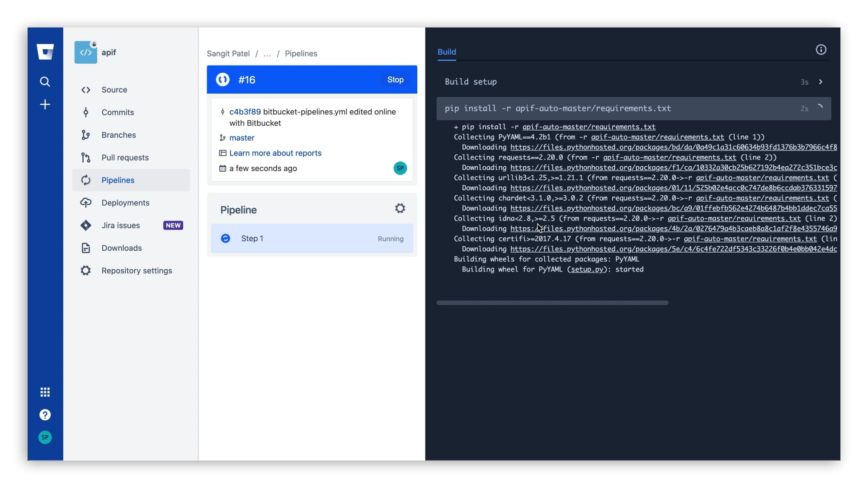Viewport: 868px width, 488px height.
Task: Stop pipeline #16
Action: (395, 80)
